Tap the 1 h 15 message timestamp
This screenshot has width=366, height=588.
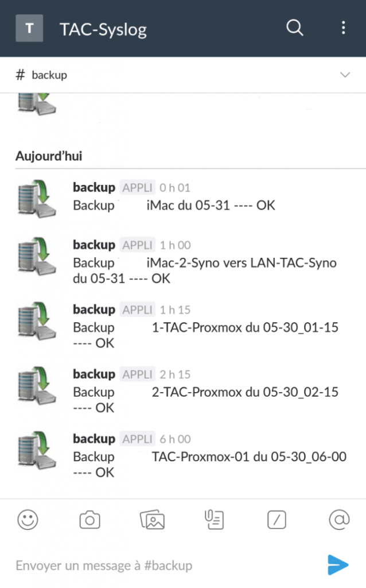click(x=175, y=310)
